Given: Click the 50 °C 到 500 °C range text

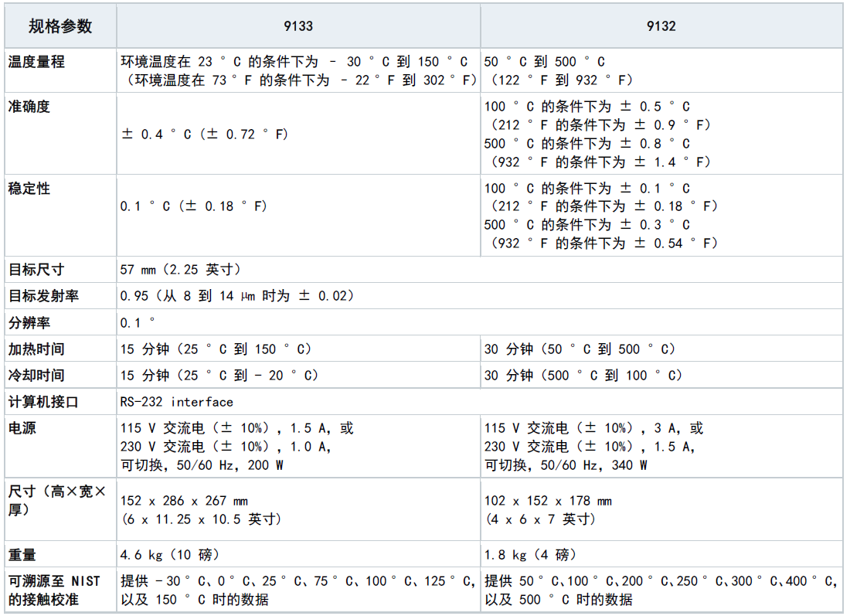Looking at the screenshot, I should coord(545,62).
